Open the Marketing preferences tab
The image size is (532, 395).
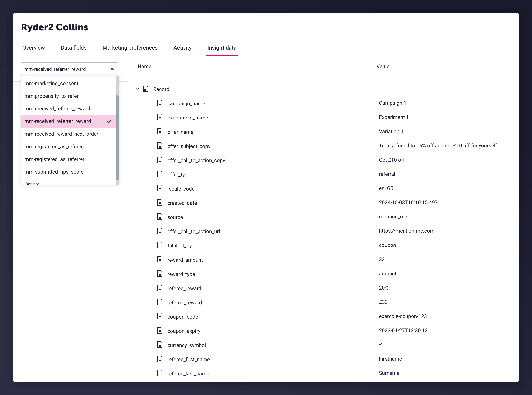click(130, 48)
